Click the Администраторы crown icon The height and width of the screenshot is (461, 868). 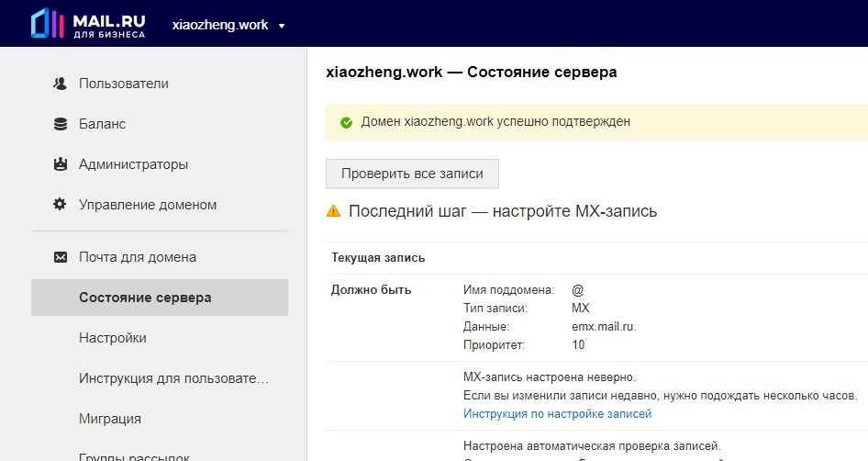click(x=60, y=164)
